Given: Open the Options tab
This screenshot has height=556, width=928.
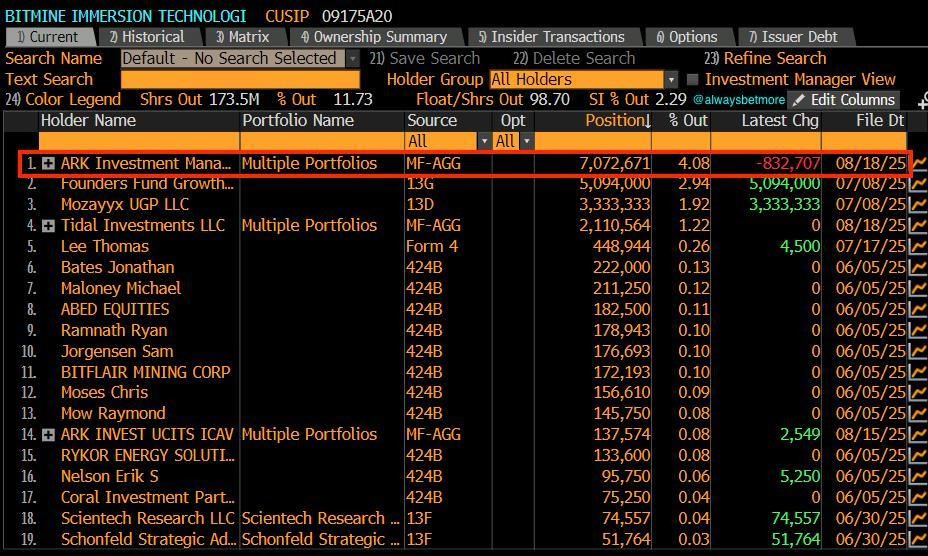Looking at the screenshot, I should pos(687,37).
